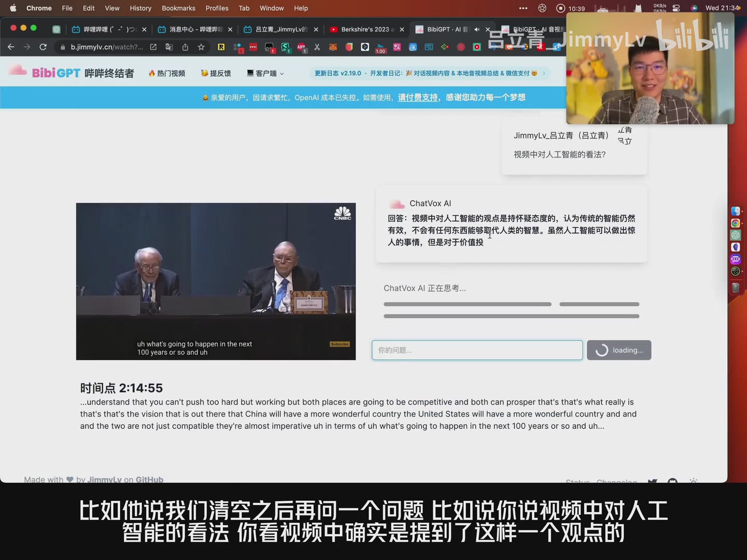Mute the BibiGPT tab via speaker icon
Viewport: 747px width, 560px height.
click(x=477, y=30)
